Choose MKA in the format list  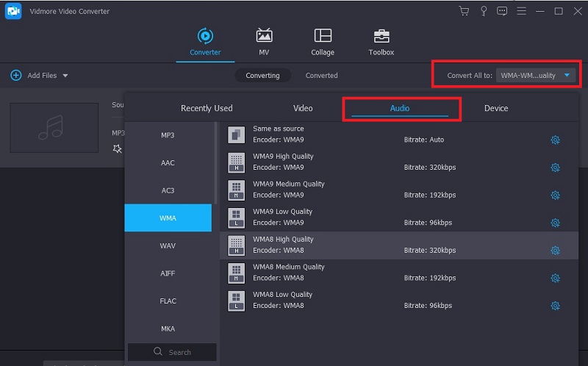(x=168, y=329)
